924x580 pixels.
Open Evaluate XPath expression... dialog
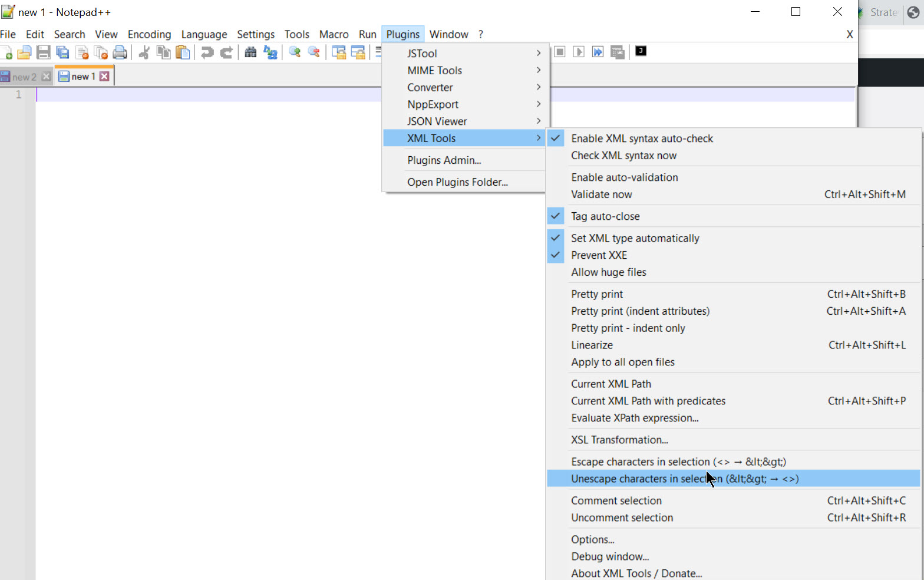[734, 418]
